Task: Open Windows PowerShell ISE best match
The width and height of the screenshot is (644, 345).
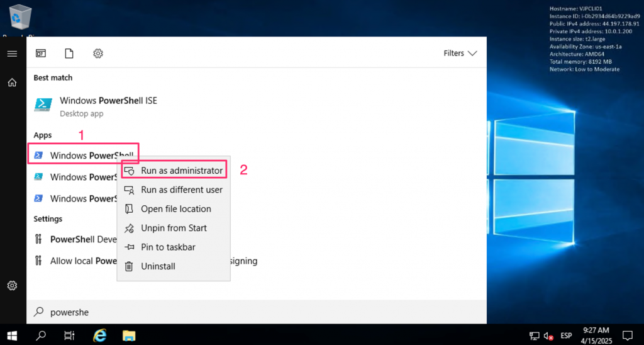Action: [x=107, y=106]
